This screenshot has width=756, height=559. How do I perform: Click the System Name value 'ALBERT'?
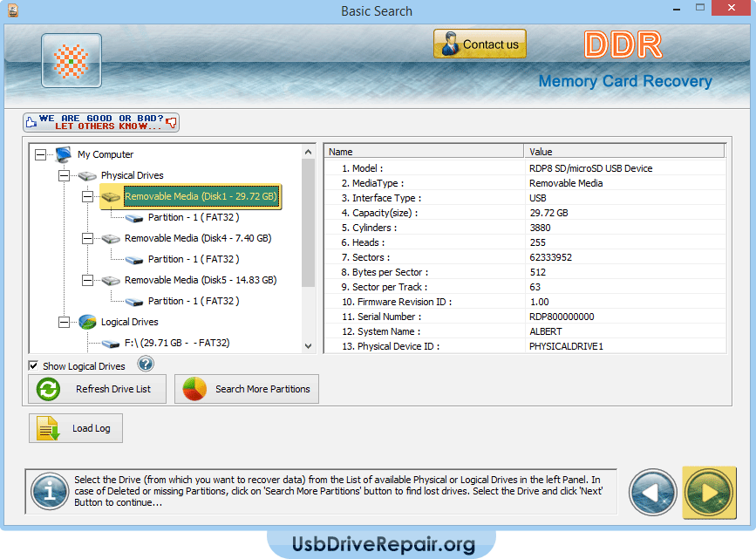546,332
